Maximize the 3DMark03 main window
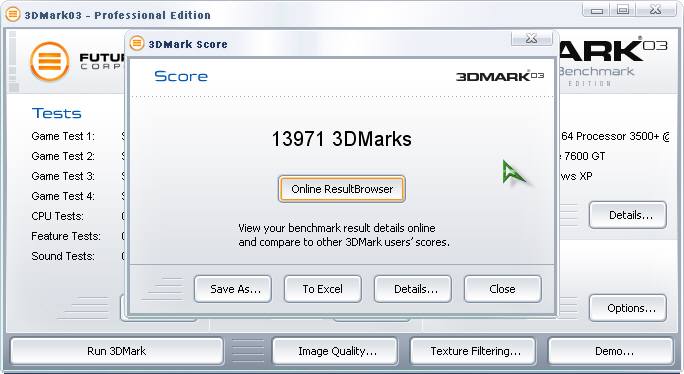 point(623,10)
